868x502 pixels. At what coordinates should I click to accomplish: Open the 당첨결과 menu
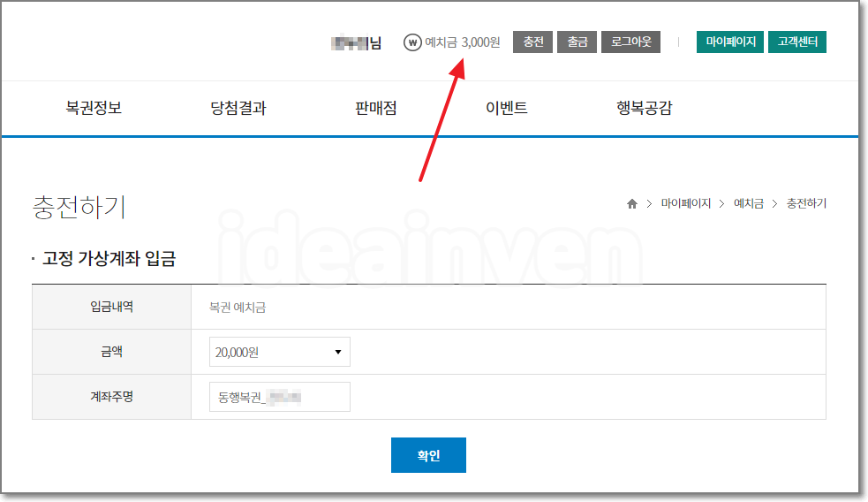click(x=238, y=108)
